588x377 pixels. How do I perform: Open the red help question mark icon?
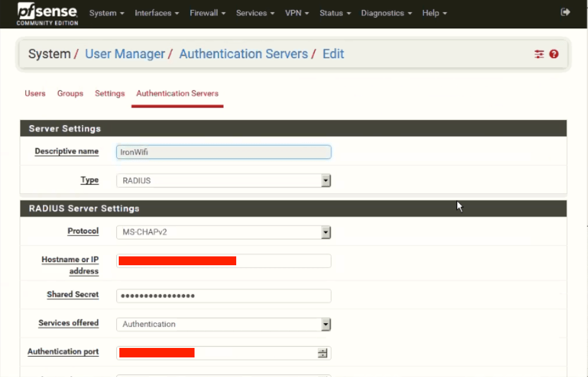click(x=554, y=54)
